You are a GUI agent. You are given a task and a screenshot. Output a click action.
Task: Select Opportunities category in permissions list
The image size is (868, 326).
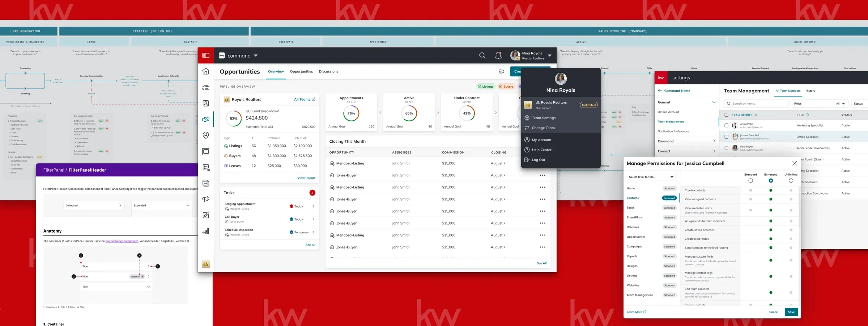[x=636, y=237]
